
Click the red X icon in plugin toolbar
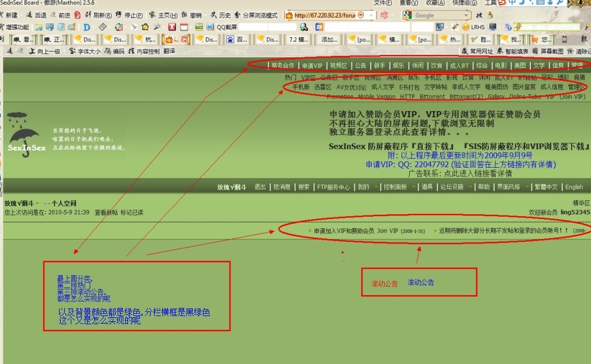point(172,27)
